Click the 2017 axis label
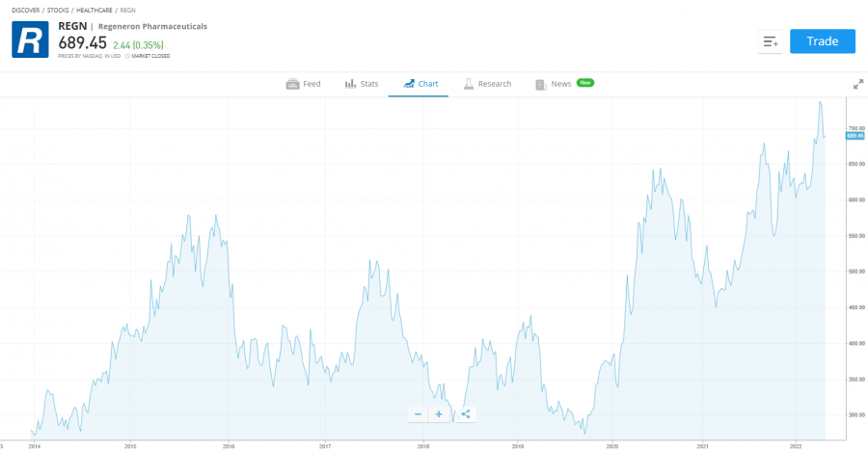 coord(325,446)
